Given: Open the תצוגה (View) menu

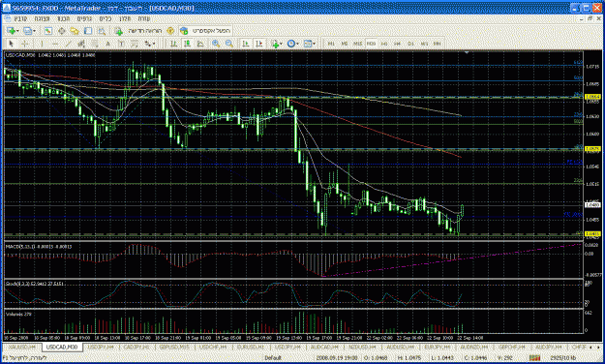Looking at the screenshot, I should point(42,19).
